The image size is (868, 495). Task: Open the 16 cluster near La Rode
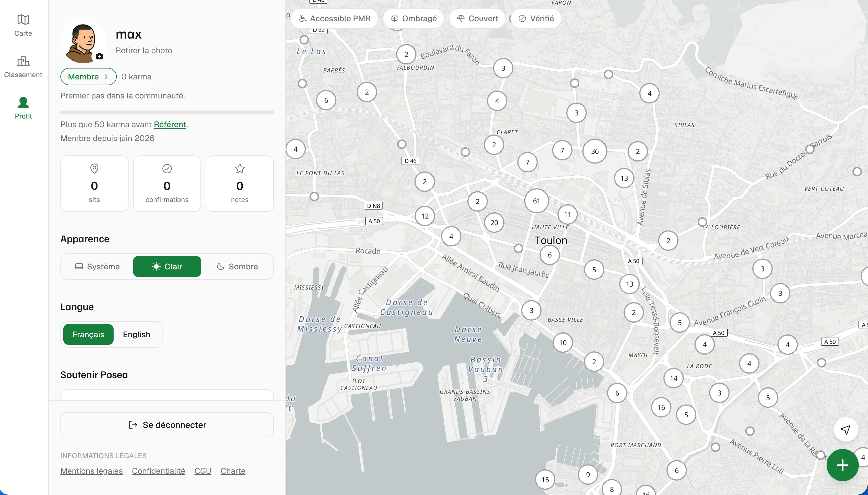[x=661, y=407]
